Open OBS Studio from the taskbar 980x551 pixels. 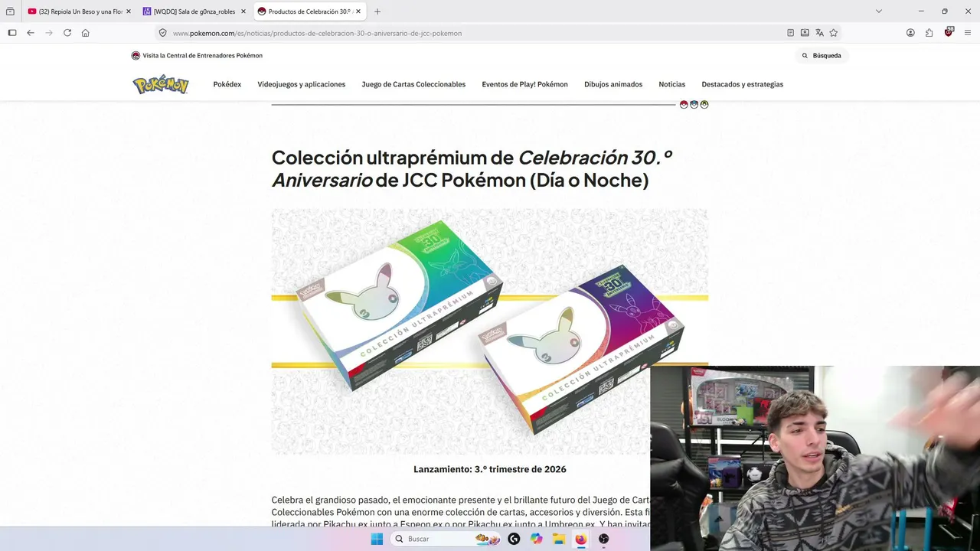click(604, 539)
